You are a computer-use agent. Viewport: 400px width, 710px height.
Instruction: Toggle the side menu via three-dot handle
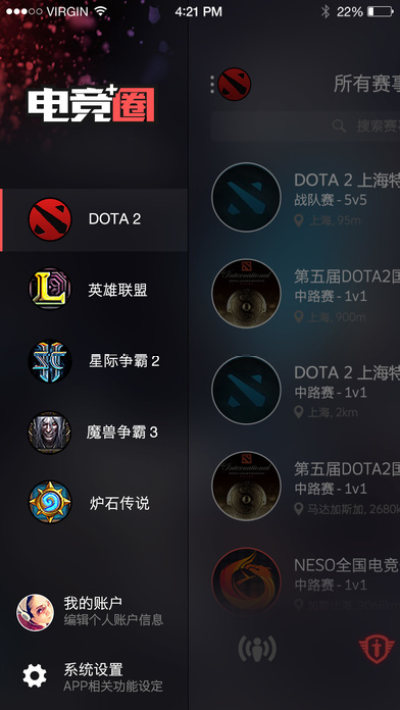(212, 85)
